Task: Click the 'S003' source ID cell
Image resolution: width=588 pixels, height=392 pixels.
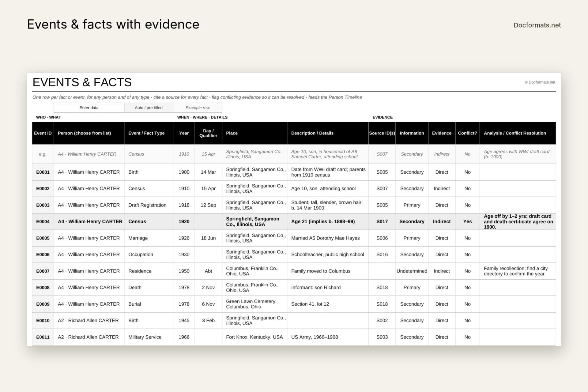Action: 382,337
